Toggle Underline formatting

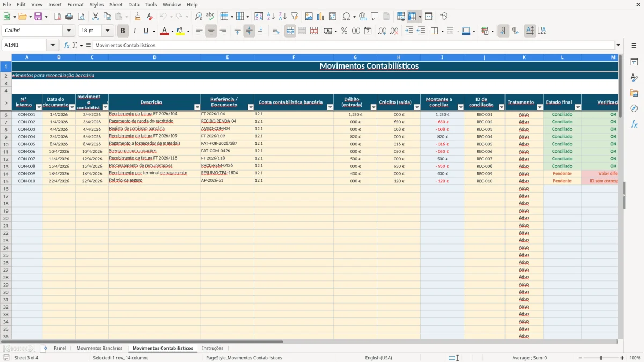(x=145, y=31)
